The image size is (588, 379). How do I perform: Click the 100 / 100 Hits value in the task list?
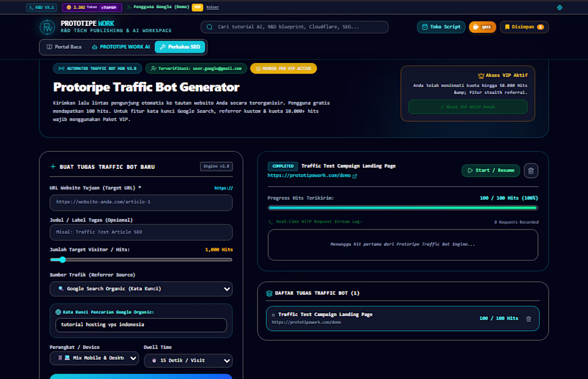pos(499,318)
